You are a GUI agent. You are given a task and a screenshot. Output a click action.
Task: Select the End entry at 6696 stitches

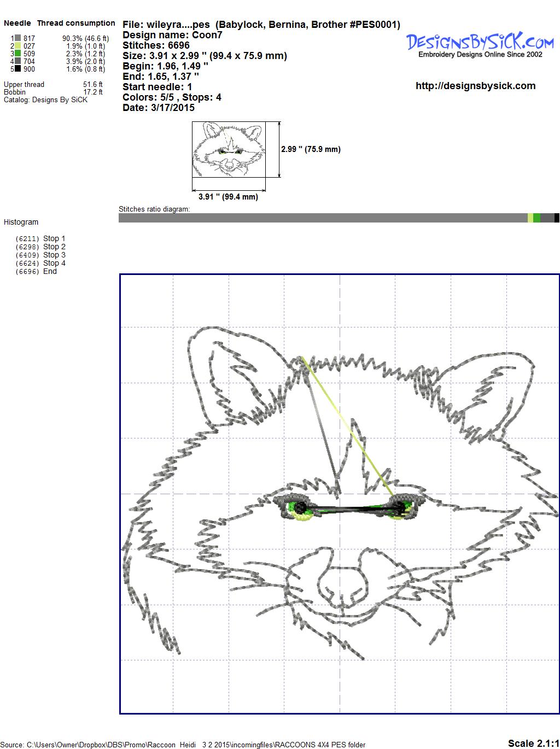(49, 271)
